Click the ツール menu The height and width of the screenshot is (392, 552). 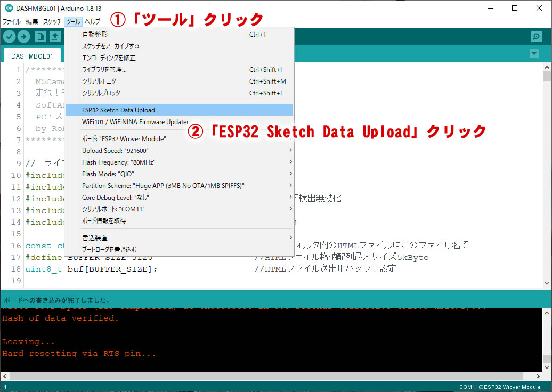73,21
